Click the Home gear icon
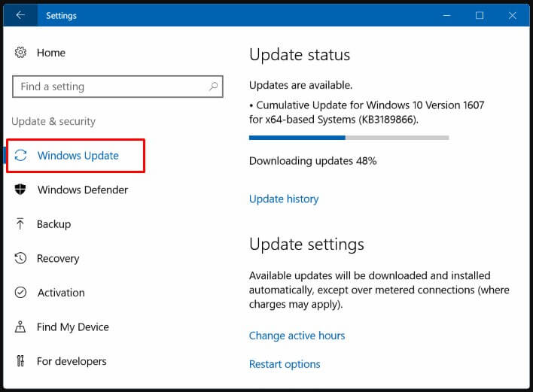Viewport: 533px width, 392px height. (x=20, y=53)
